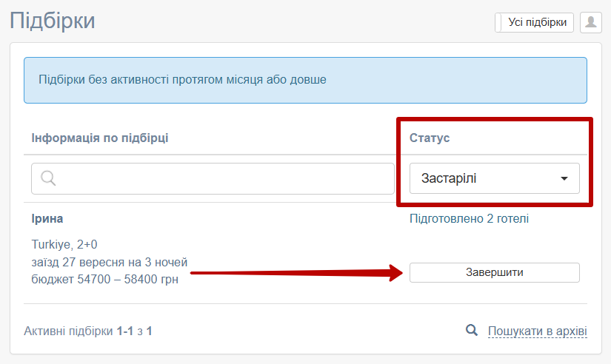This screenshot has width=611, height=364.
Task: Click the blue inactive selections info banner
Action: pos(305,80)
